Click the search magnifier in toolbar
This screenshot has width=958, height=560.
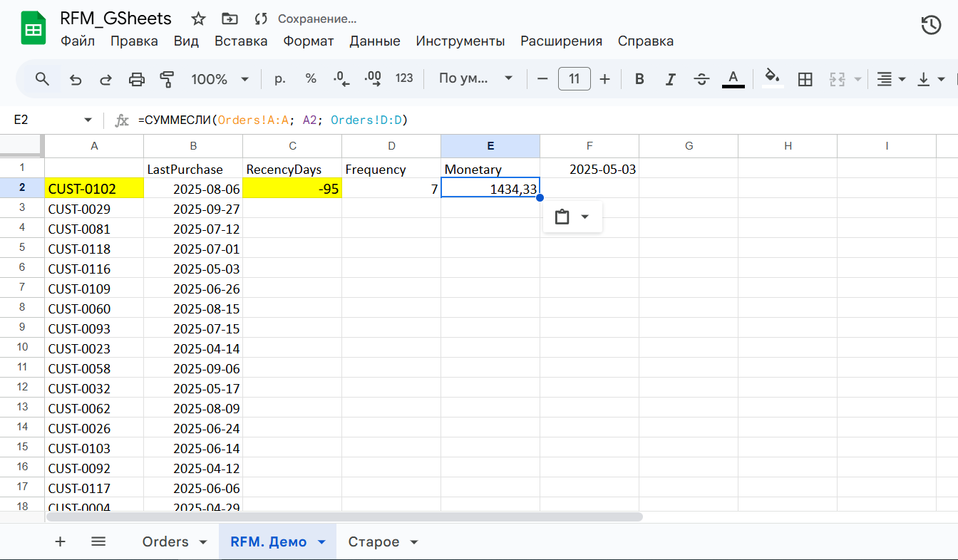(42, 79)
